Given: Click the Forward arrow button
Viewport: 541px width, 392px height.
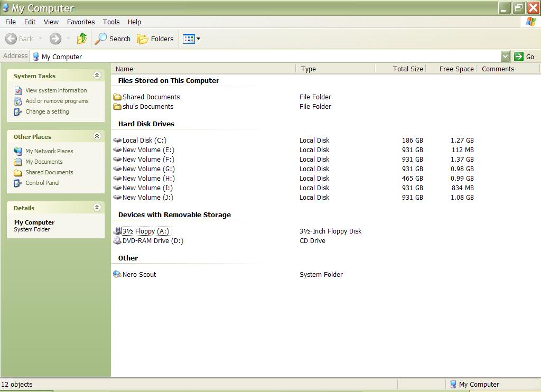Looking at the screenshot, I should (55, 39).
